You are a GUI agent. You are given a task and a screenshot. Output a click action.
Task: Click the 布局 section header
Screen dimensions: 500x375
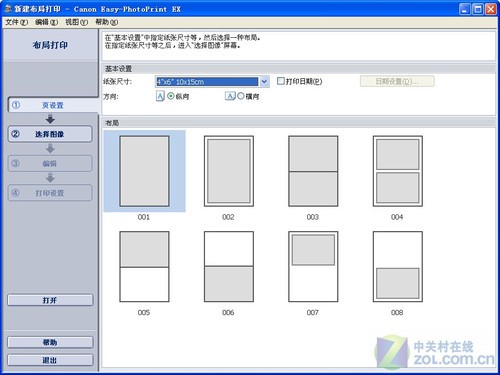112,123
